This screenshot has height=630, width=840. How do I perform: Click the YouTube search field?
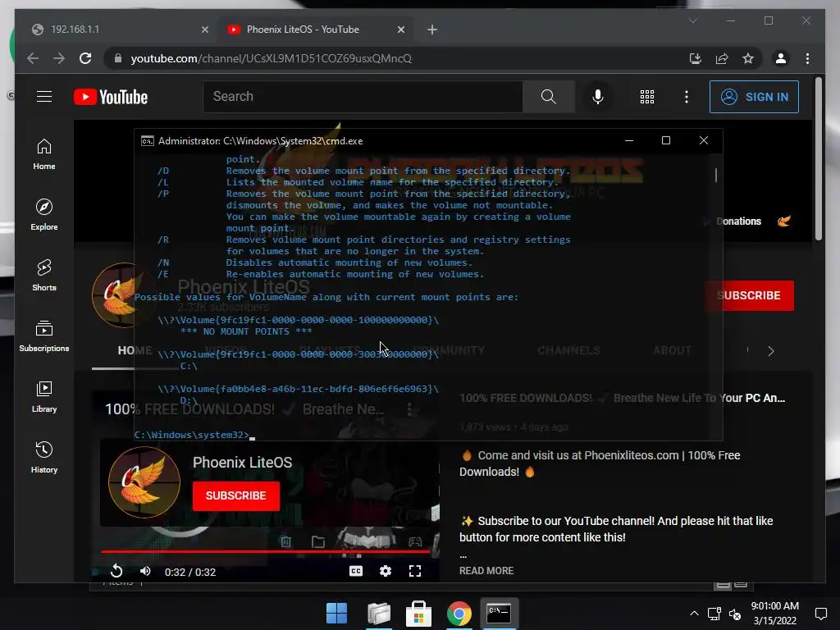tap(363, 97)
